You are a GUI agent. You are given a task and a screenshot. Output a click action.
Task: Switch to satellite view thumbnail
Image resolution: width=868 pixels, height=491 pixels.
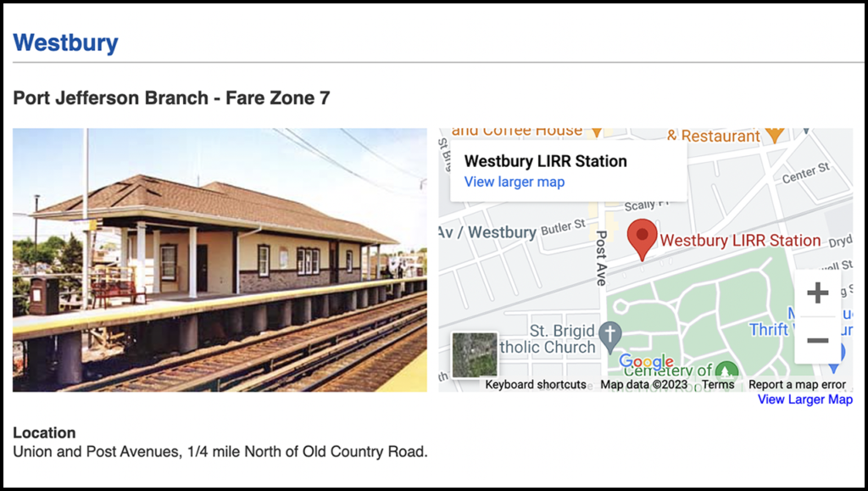475,354
